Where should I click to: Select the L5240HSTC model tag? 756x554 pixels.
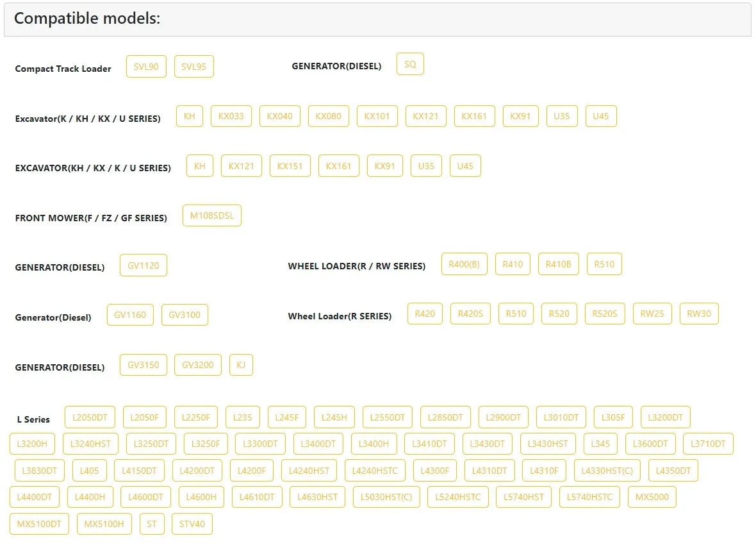coord(458,497)
